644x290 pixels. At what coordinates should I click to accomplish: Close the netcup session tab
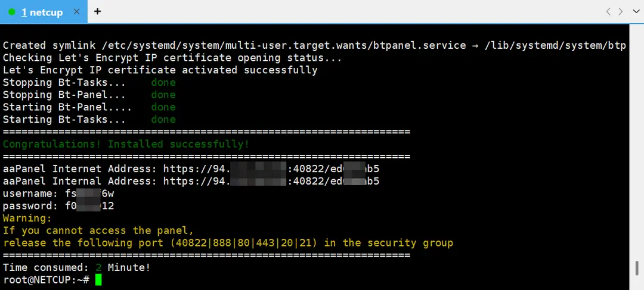tap(76, 12)
